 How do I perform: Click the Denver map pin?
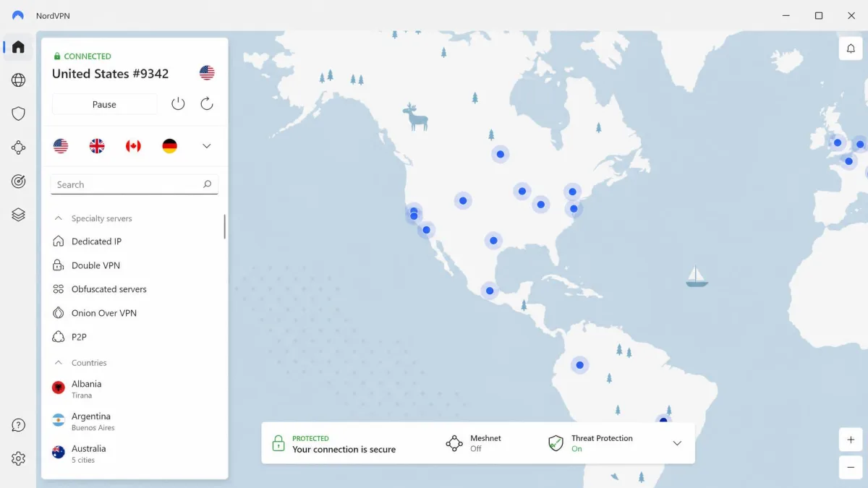click(x=463, y=200)
